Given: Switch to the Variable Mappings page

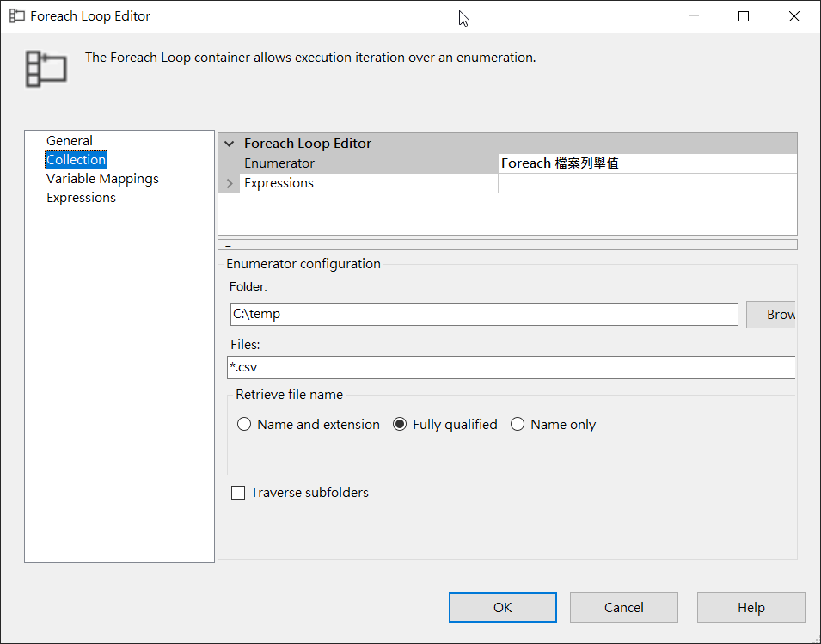Looking at the screenshot, I should click(102, 179).
